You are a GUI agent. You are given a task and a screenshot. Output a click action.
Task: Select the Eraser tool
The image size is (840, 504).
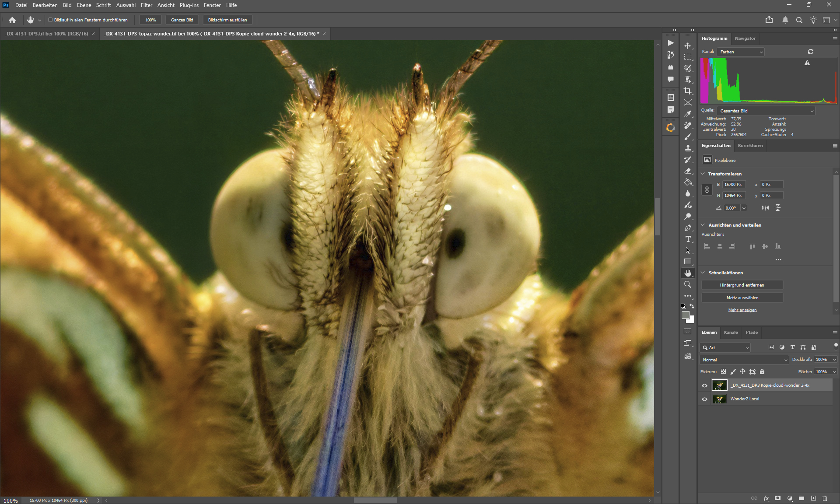tap(688, 171)
